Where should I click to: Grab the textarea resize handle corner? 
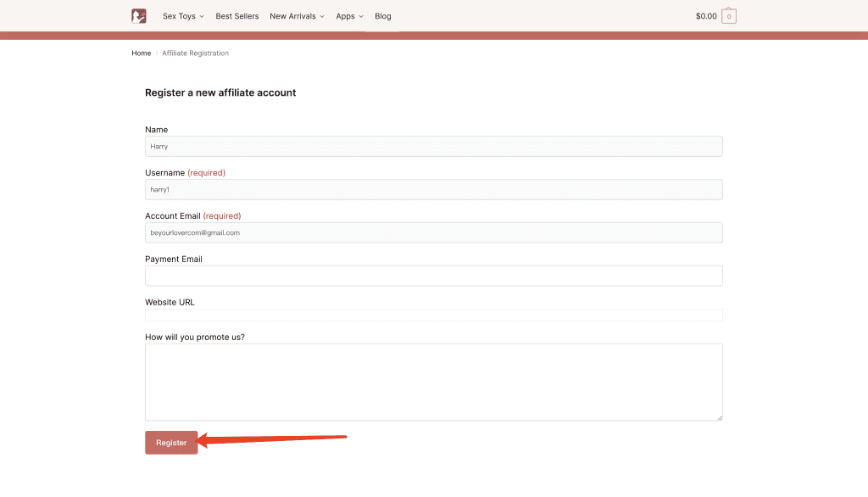click(720, 417)
